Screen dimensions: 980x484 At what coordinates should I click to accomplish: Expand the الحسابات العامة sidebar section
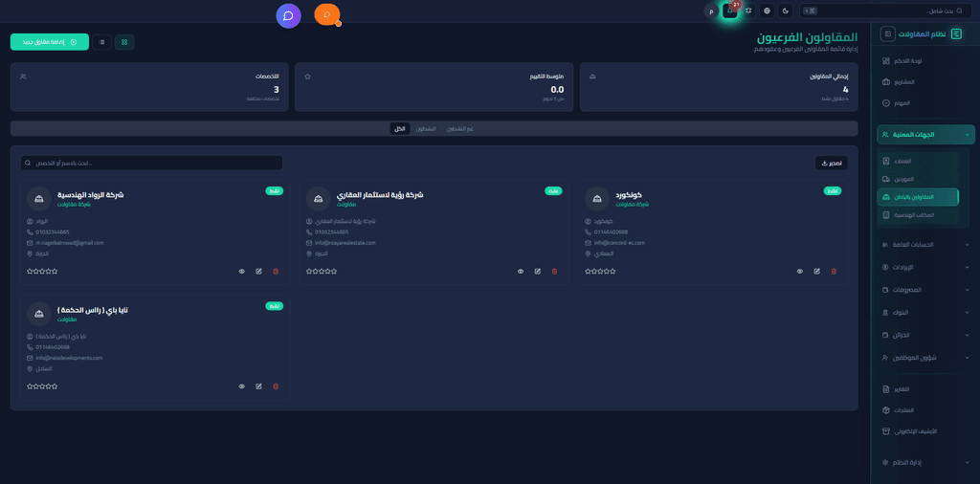click(x=925, y=245)
